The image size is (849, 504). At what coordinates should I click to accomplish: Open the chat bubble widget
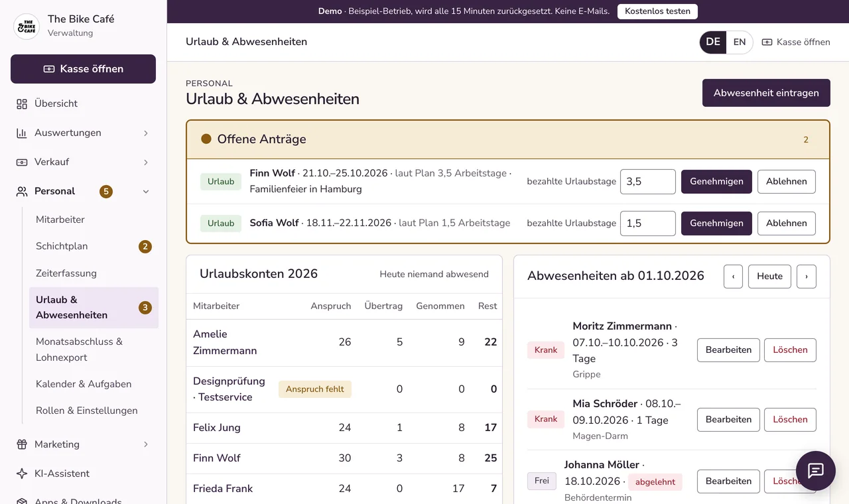[816, 471]
